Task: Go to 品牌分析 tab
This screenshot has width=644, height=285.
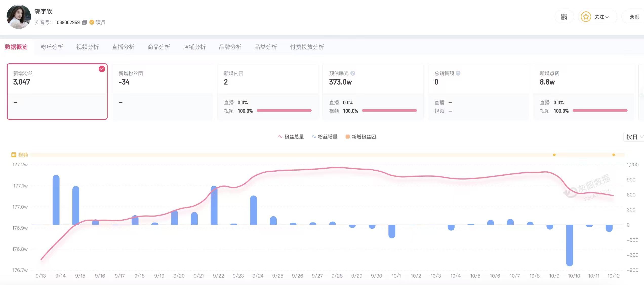Action: 230,47
